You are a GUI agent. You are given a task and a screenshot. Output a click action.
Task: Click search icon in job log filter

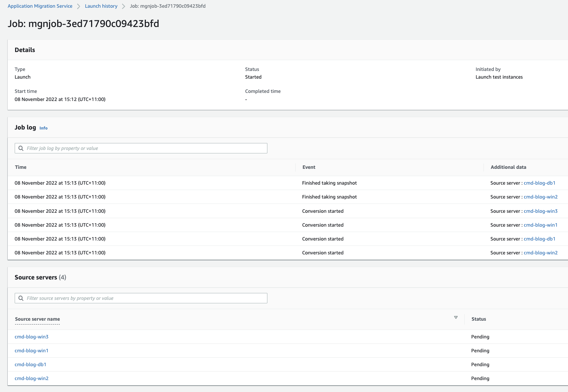pos(21,148)
